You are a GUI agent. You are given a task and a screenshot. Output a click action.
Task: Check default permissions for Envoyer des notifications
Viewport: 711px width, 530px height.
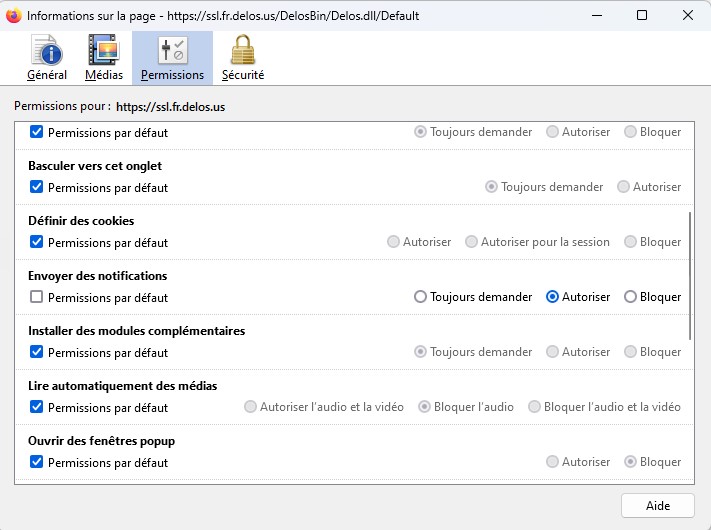pyautogui.click(x=36, y=297)
